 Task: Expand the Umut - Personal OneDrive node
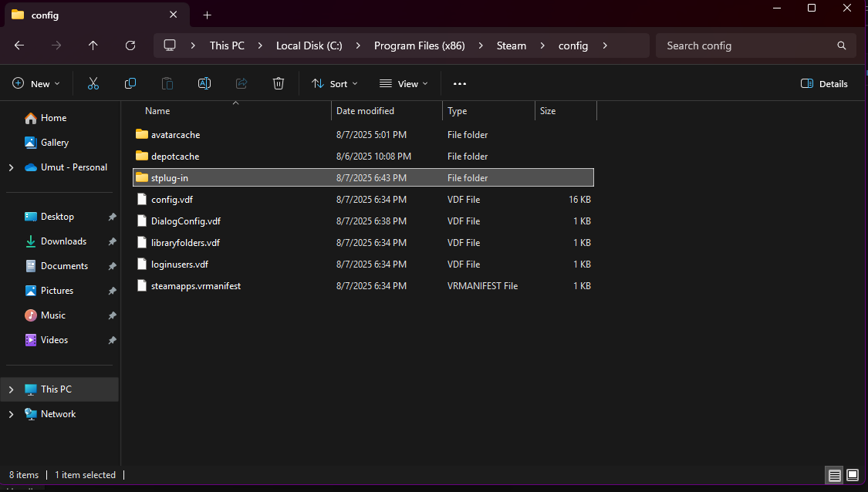tap(11, 167)
